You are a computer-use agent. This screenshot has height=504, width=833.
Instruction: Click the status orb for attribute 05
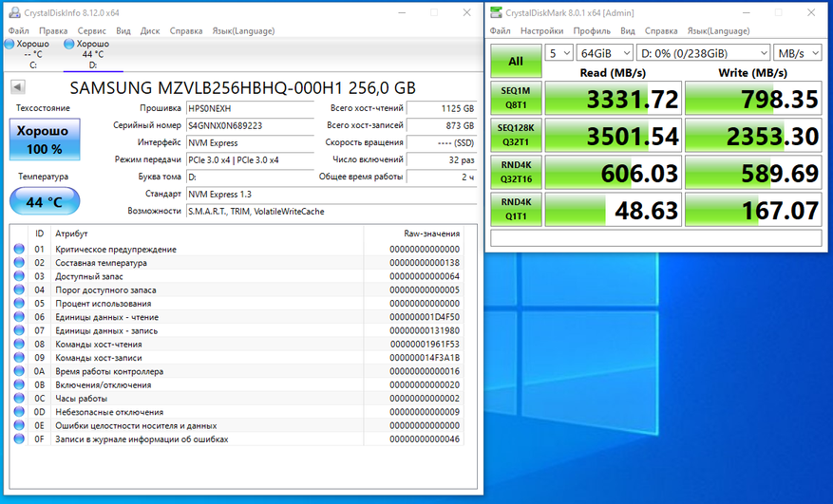(20, 304)
